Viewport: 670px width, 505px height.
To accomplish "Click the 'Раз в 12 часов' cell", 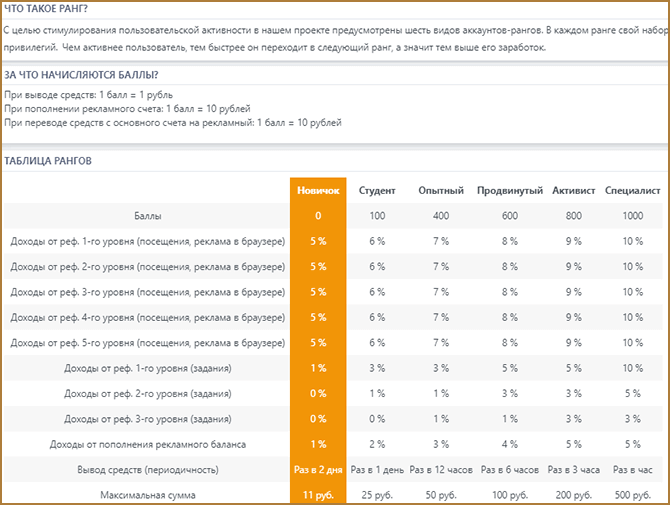I will click(x=441, y=470).
